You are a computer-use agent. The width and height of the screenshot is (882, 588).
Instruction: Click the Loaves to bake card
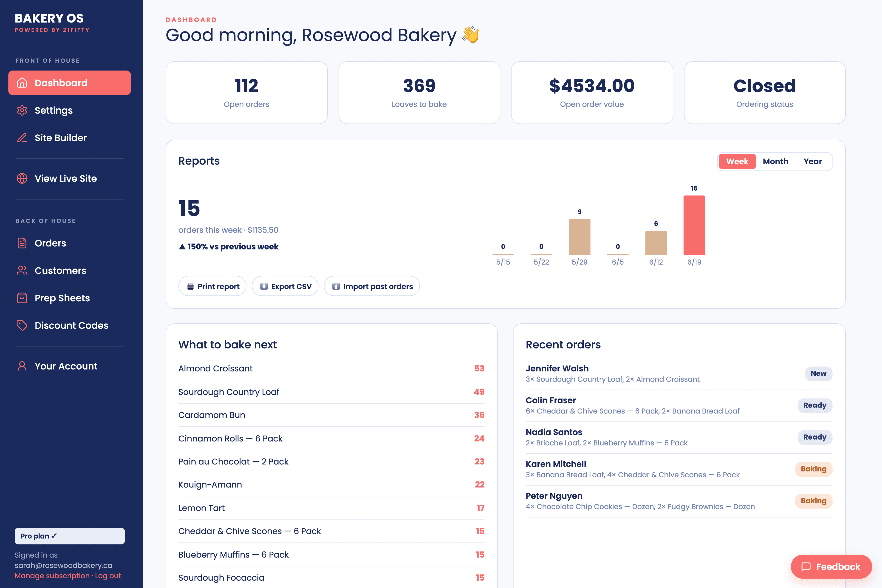click(419, 93)
